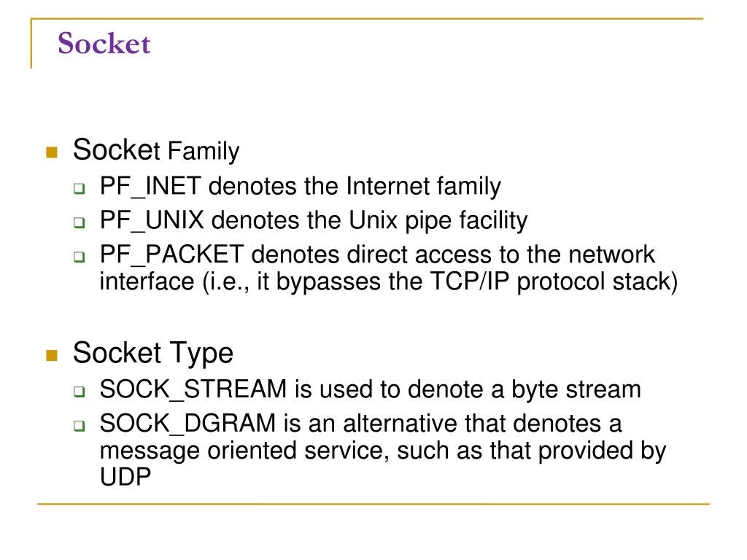
Task: Click the square bullet before SOCK_DGRAM
Action: (79, 426)
